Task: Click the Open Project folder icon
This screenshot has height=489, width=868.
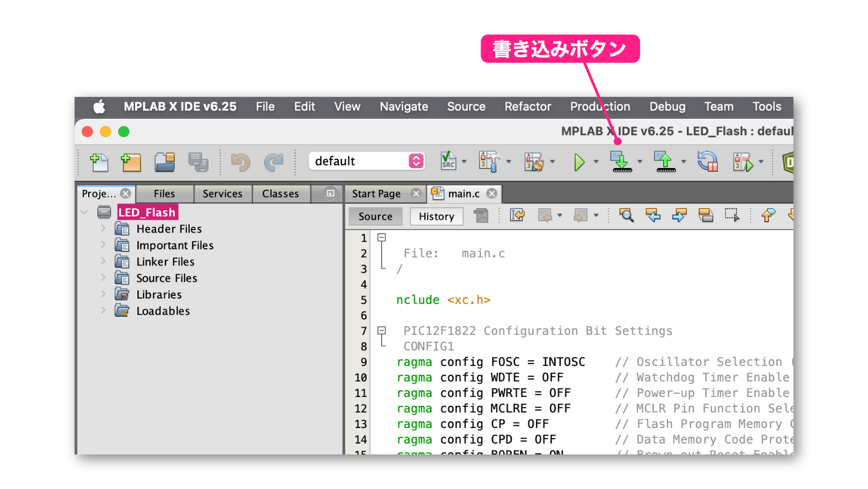Action: (x=165, y=162)
